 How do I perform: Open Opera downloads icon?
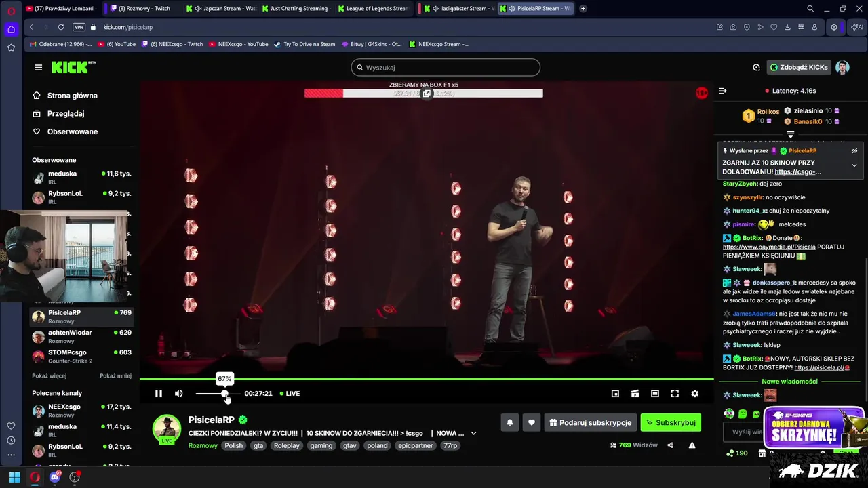click(x=787, y=27)
